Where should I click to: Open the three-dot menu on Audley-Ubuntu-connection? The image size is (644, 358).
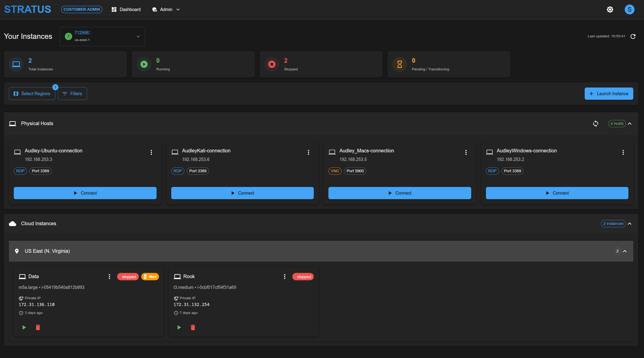click(151, 152)
